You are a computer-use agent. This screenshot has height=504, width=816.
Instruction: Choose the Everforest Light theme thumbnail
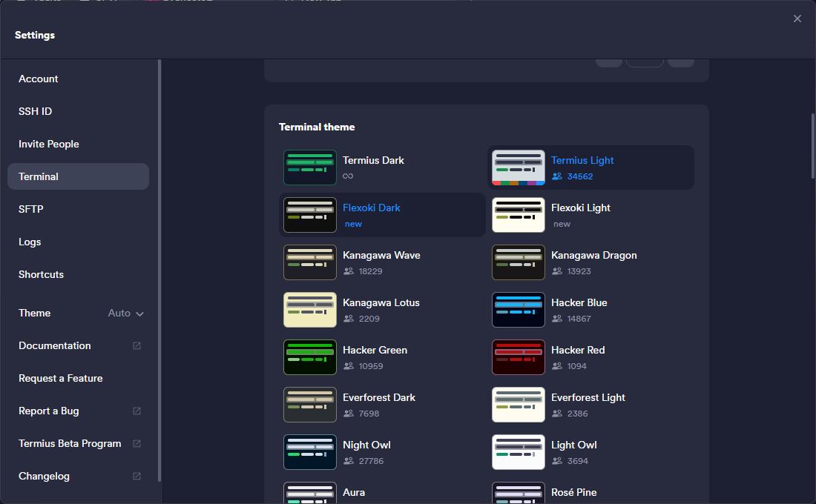(519, 405)
